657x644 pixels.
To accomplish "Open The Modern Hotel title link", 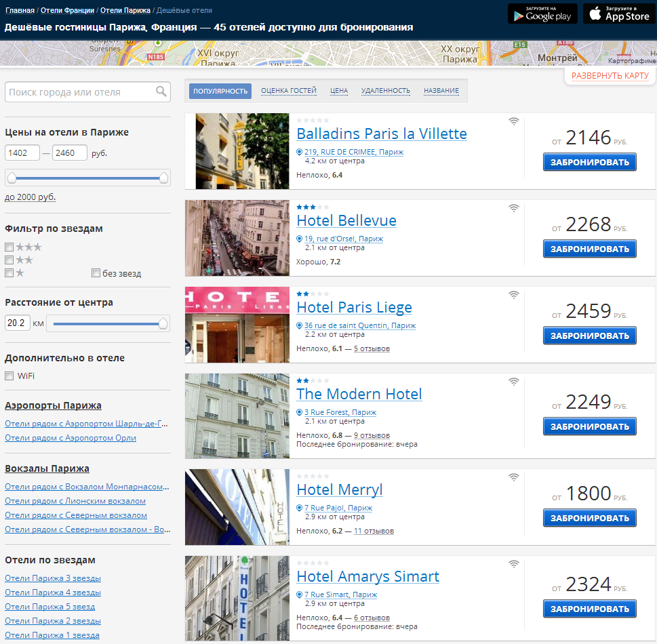I will [359, 395].
